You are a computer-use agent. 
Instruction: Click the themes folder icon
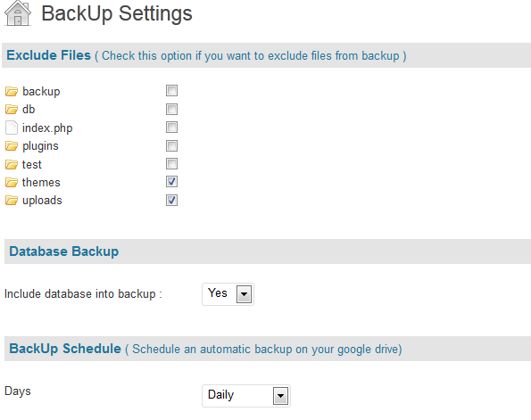(x=12, y=183)
